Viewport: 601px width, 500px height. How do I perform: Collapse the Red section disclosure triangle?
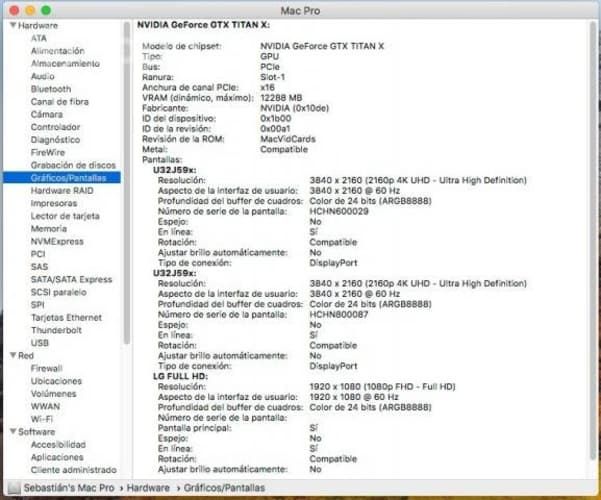(x=11, y=355)
